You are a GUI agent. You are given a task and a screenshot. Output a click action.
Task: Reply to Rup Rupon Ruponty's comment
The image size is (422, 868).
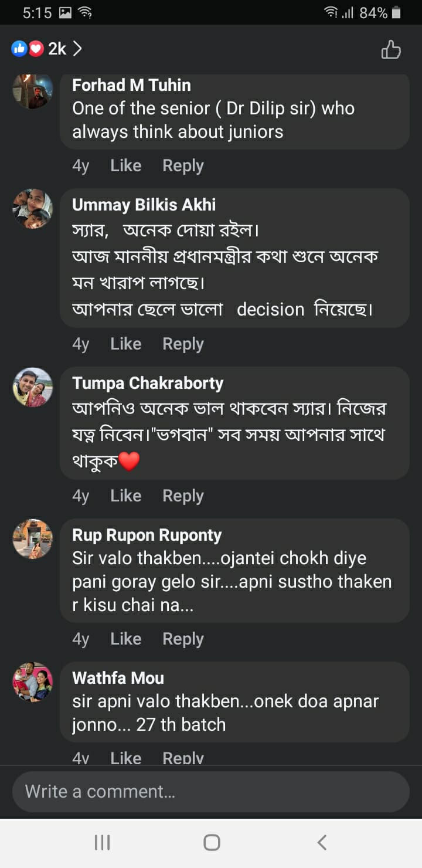click(x=183, y=639)
